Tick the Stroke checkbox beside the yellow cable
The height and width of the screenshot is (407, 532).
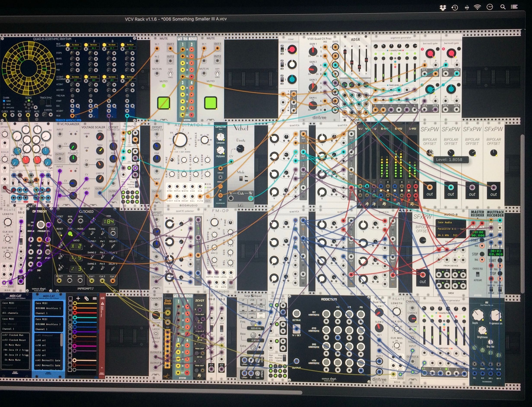(70, 303)
